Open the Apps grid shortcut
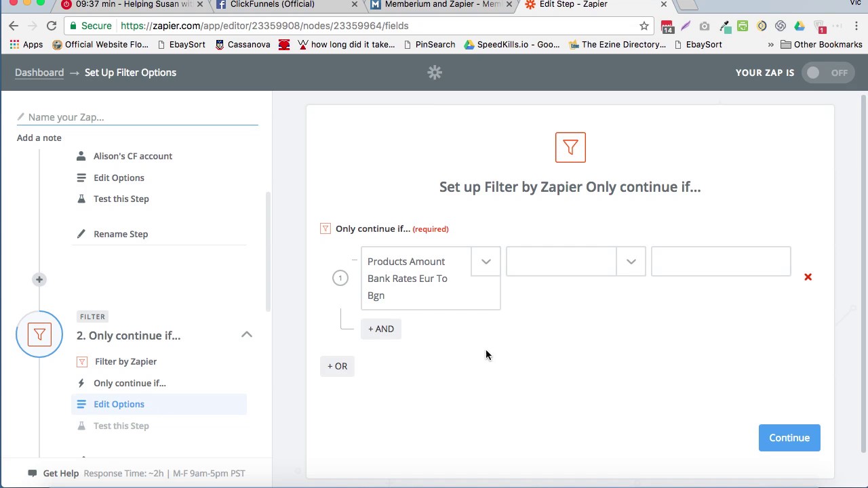868x488 pixels. tap(26, 45)
